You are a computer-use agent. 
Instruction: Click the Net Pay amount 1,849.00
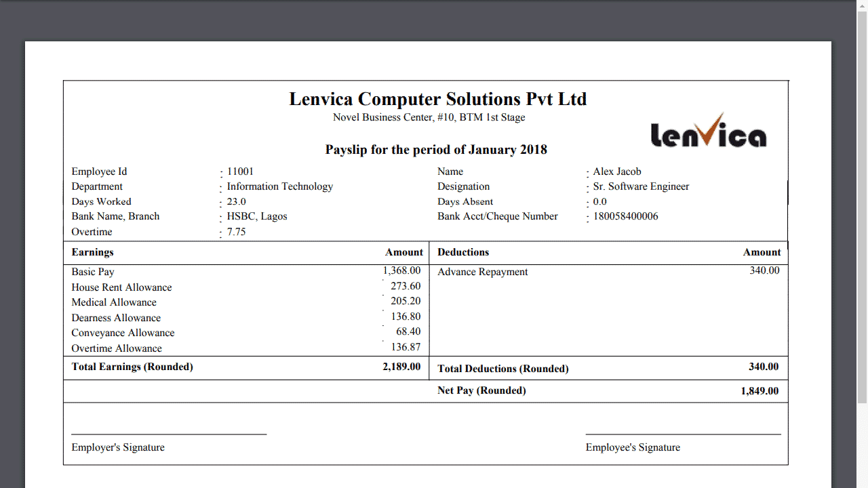click(x=759, y=391)
